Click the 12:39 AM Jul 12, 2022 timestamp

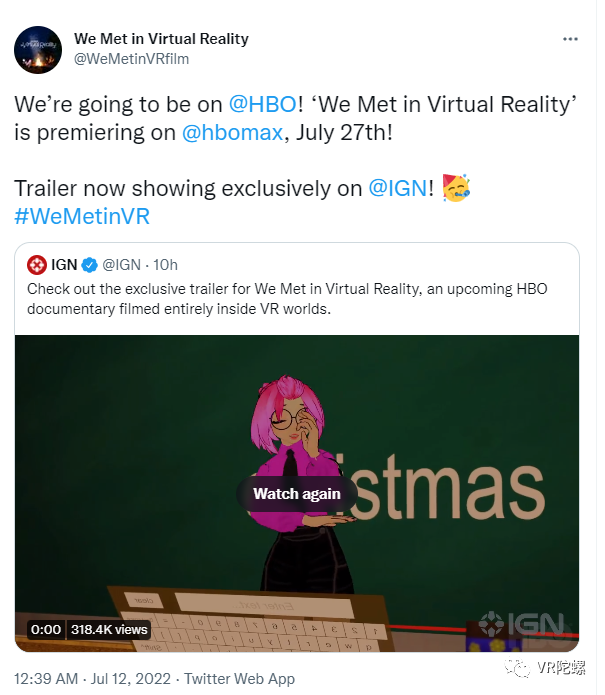92,679
